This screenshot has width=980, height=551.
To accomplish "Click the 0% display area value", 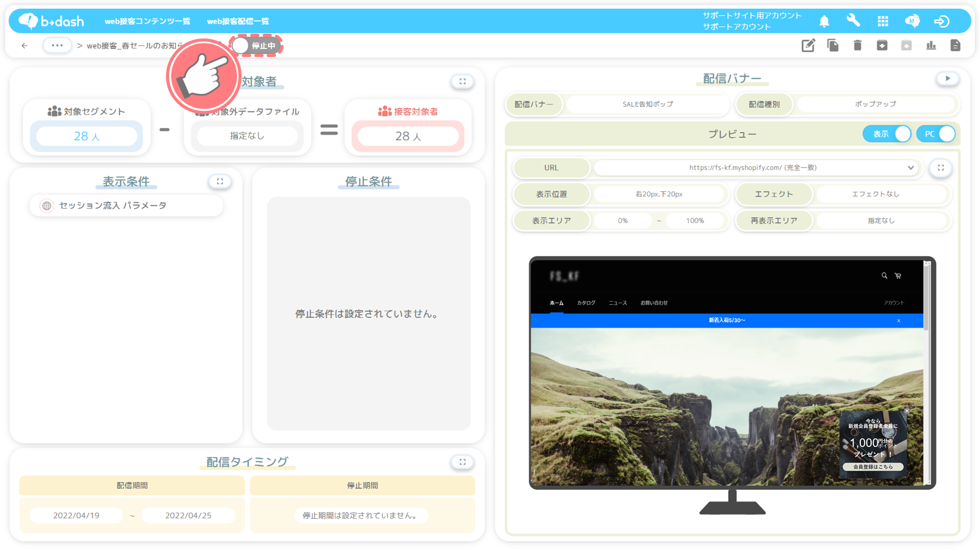I will 623,221.
